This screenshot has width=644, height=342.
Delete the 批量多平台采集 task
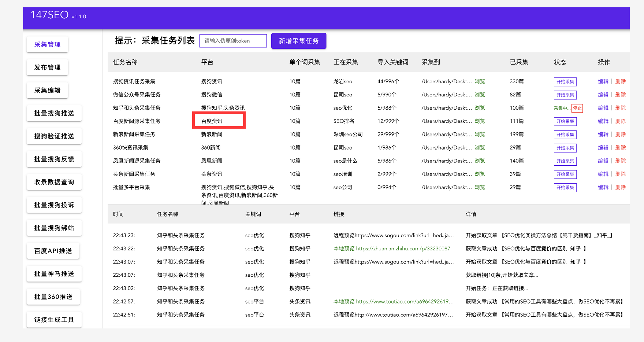click(x=620, y=187)
